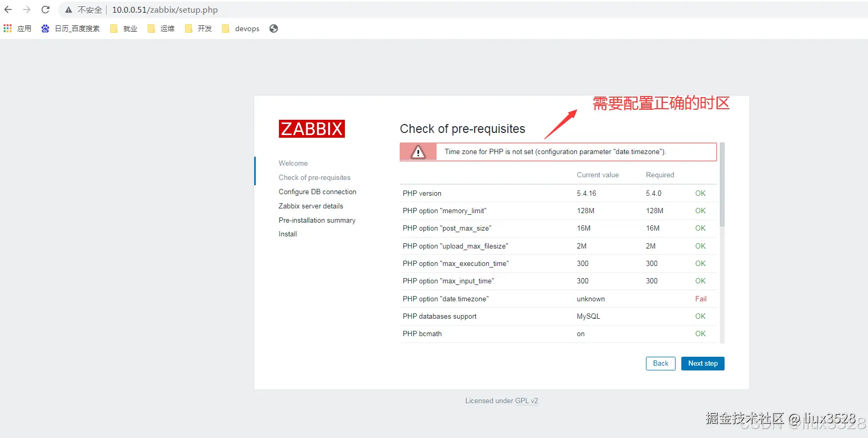
Task: Click the Required column header
Action: pos(660,175)
